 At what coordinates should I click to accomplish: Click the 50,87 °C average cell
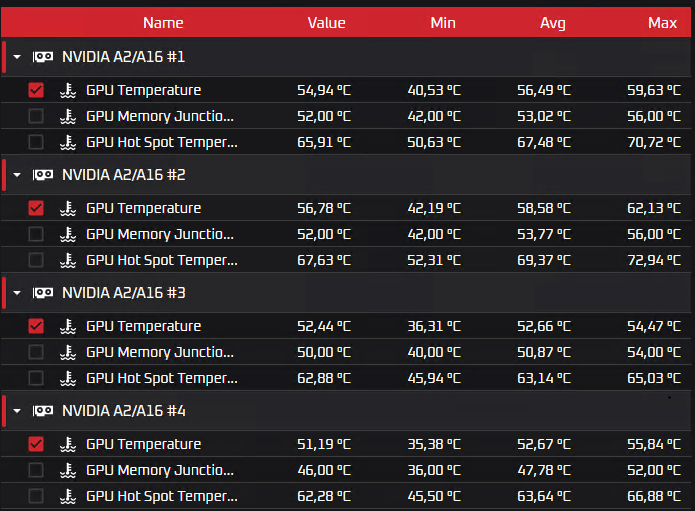544,352
